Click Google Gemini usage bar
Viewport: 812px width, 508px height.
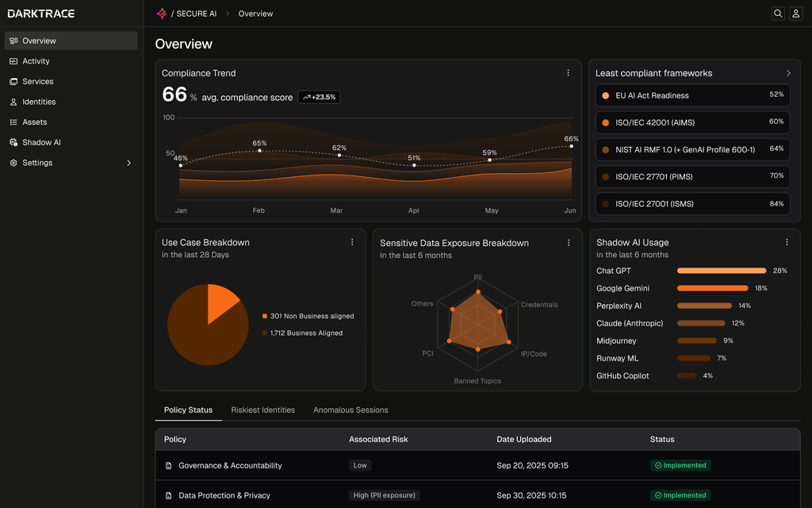coord(713,288)
